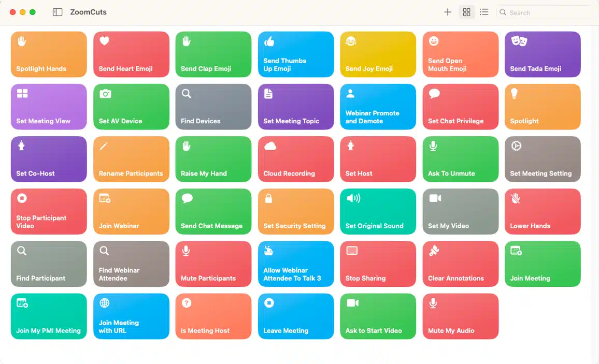599x364 pixels.
Task: Click the camera icon on Set AV Device
Action: pyautogui.click(x=105, y=94)
